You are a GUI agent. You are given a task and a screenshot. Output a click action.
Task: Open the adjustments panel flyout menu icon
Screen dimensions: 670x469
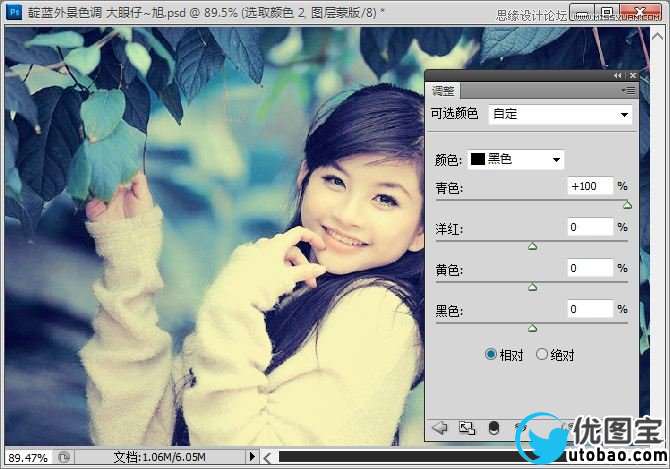[x=629, y=91]
